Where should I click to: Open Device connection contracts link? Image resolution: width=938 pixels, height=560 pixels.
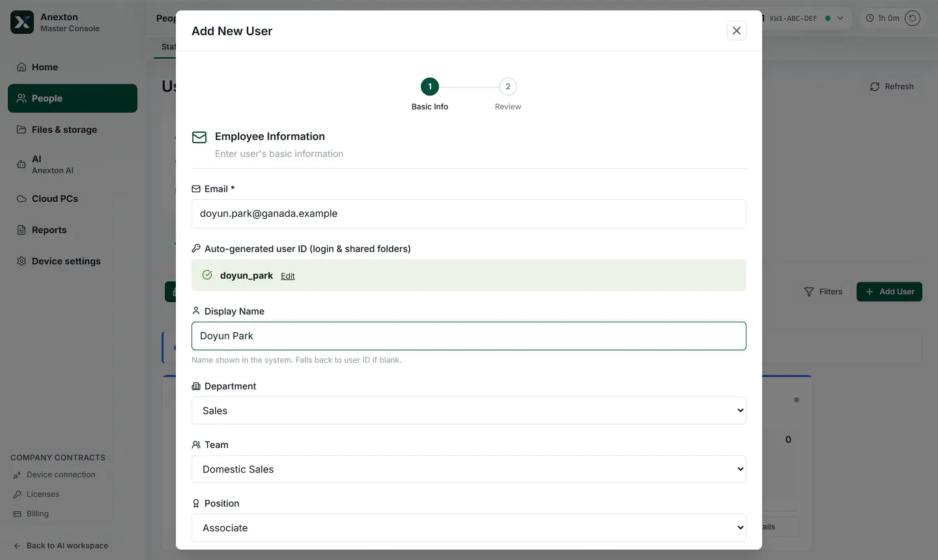coord(55,475)
